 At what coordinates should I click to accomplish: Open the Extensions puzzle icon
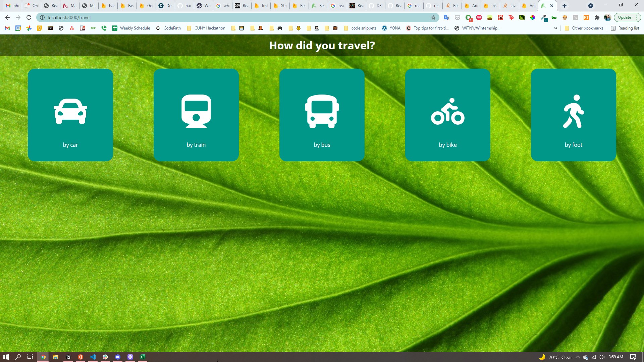click(x=597, y=17)
